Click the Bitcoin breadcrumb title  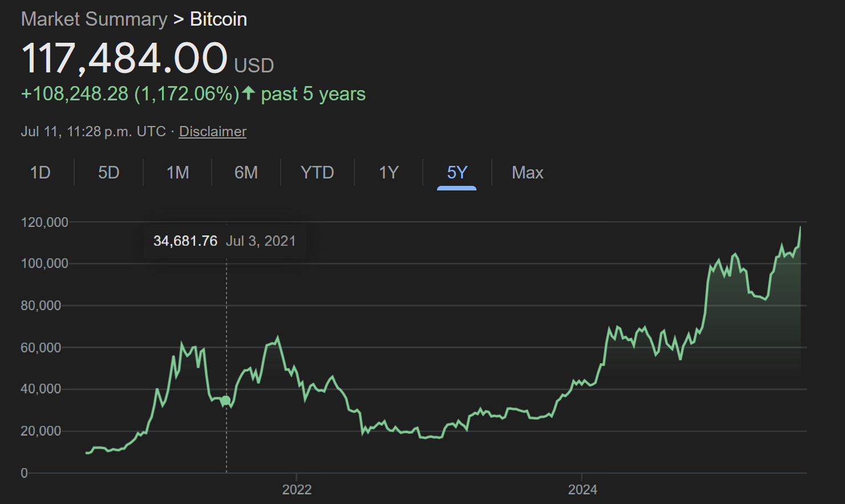(219, 19)
